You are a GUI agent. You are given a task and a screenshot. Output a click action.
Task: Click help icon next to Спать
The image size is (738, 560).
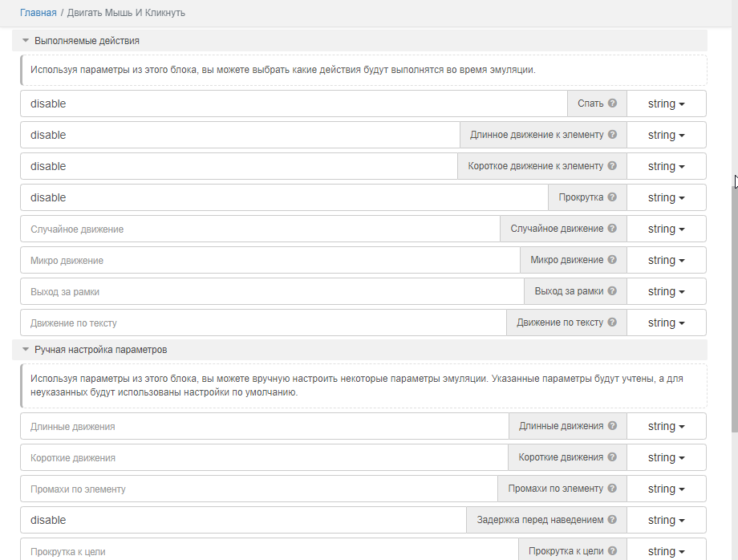[612, 103]
